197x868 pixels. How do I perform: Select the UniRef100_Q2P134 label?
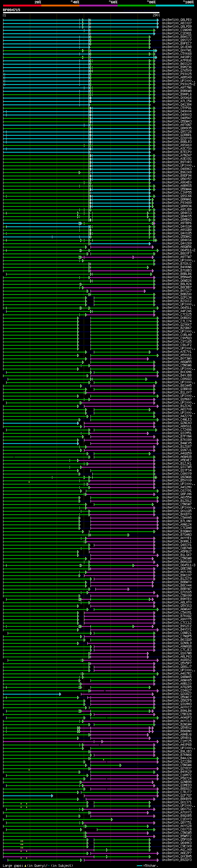(x=176, y=297)
